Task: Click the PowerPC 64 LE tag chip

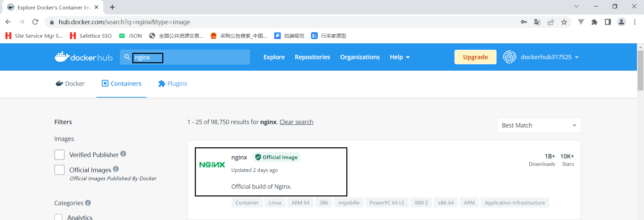Action: [x=387, y=203]
